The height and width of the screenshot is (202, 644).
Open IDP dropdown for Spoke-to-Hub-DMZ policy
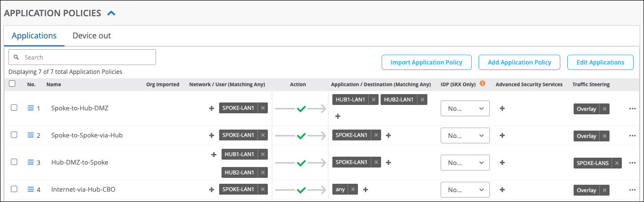tap(465, 108)
